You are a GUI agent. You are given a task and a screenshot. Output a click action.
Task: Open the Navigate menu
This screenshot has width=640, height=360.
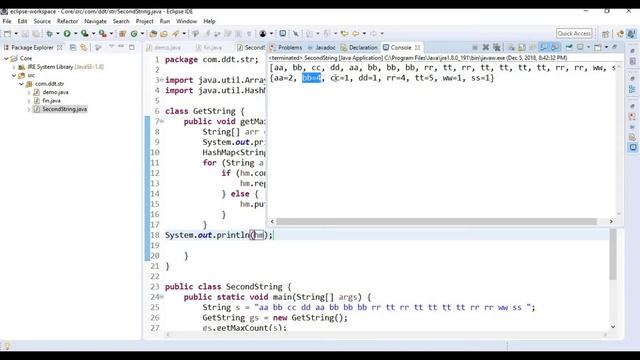pyautogui.click(x=95, y=21)
